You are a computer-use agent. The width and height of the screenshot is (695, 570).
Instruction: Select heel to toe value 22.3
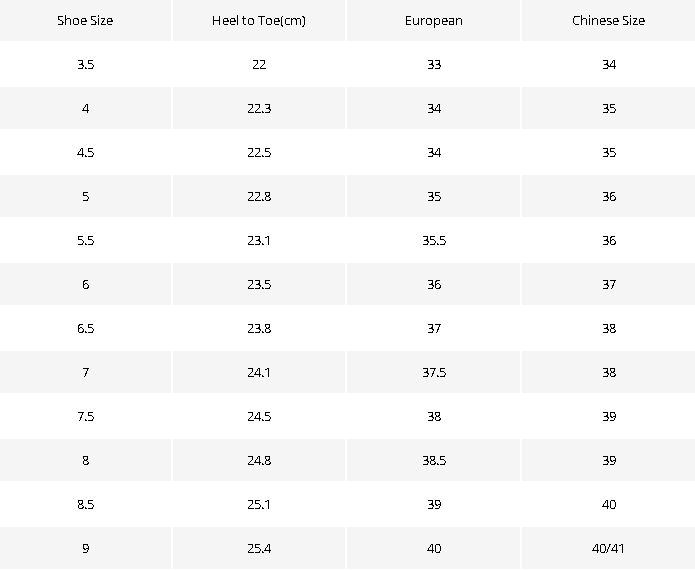pyautogui.click(x=259, y=108)
